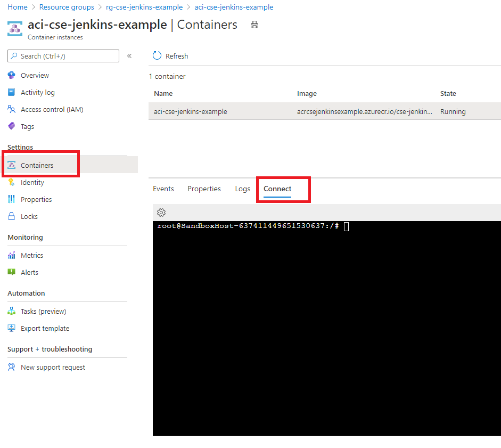Go to Home breadcrumb

pos(18,7)
